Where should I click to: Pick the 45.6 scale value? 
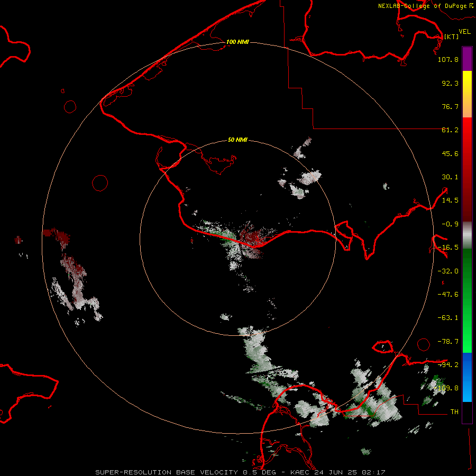tap(450, 153)
